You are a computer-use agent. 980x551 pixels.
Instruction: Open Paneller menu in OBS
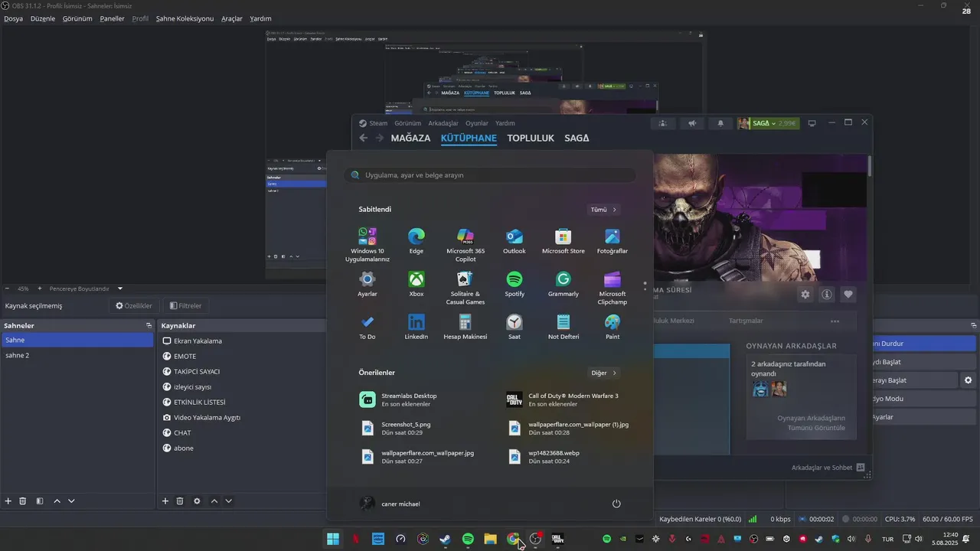click(112, 18)
